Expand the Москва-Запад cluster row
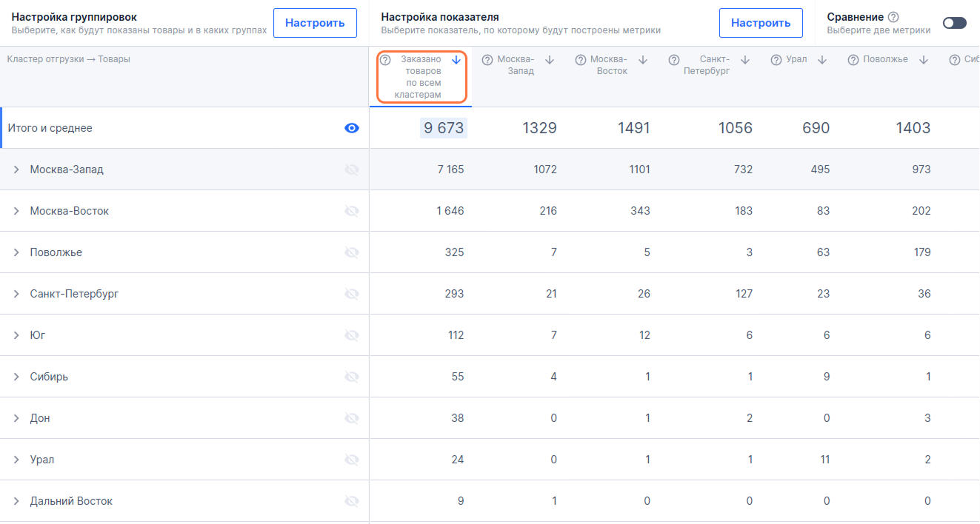The image size is (980, 524). pyautogui.click(x=16, y=169)
